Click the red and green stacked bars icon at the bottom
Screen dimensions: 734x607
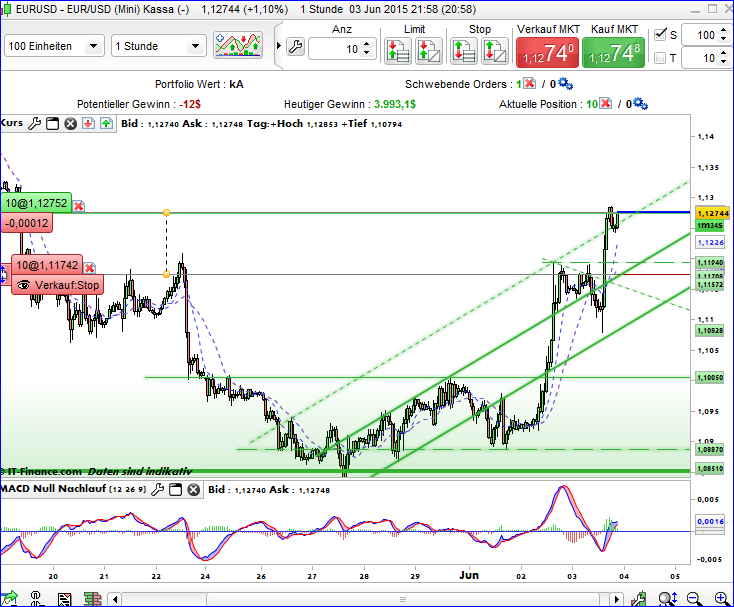click(93, 599)
